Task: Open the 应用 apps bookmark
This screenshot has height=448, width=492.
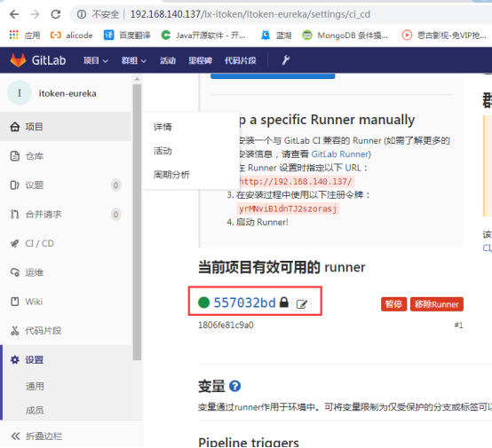Action: pyautogui.click(x=25, y=35)
